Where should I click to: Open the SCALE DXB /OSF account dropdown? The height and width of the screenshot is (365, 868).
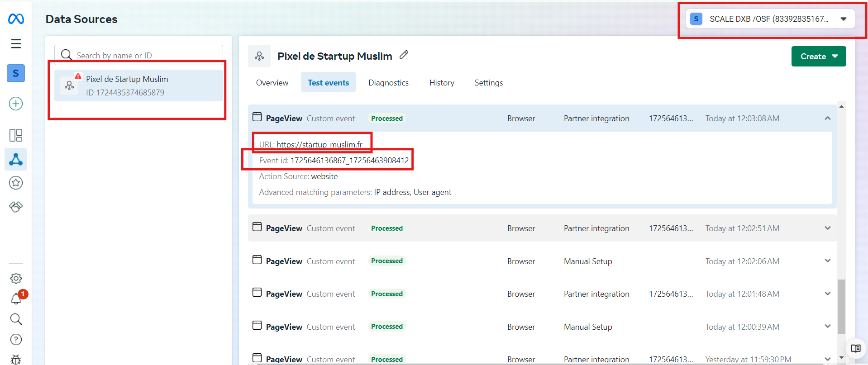(770, 19)
